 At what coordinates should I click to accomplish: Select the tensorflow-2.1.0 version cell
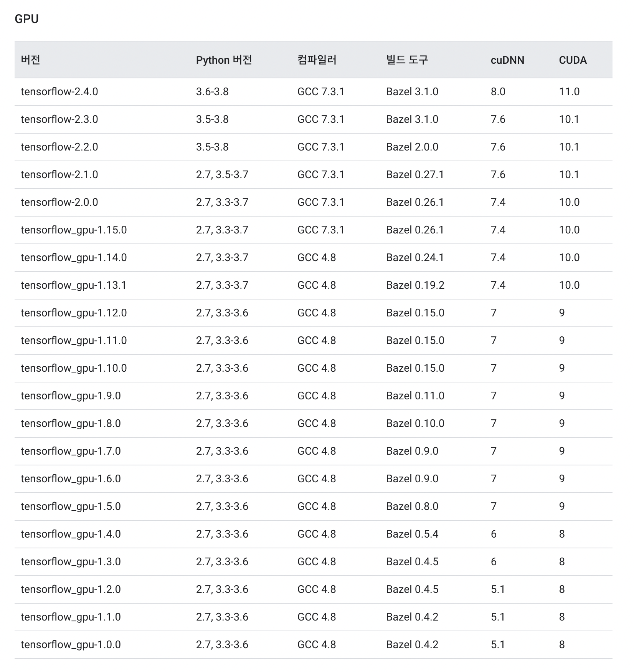pos(59,175)
